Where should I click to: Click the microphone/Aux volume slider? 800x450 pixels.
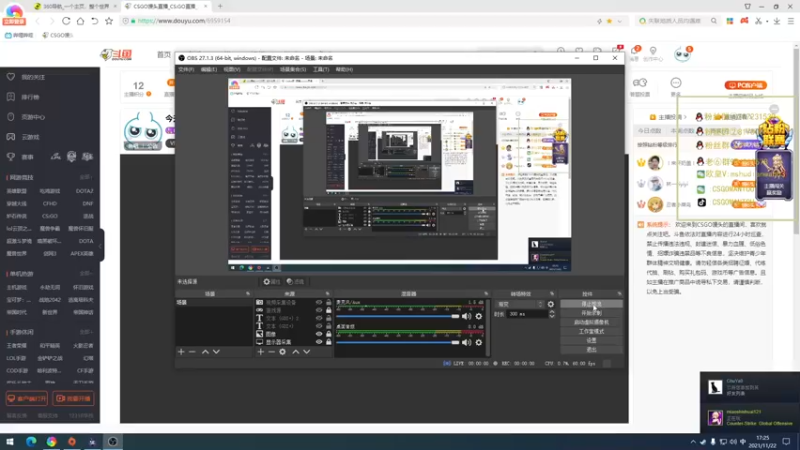pyautogui.click(x=397, y=316)
